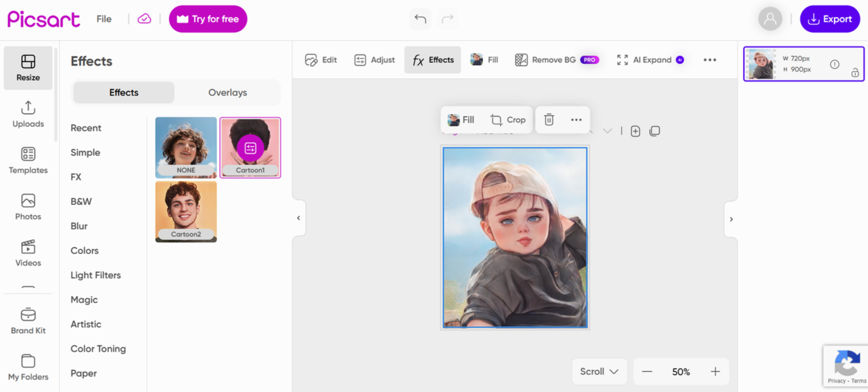Viewport: 868px width, 392px height.
Task: Click Remove BG tool
Action: tap(557, 60)
